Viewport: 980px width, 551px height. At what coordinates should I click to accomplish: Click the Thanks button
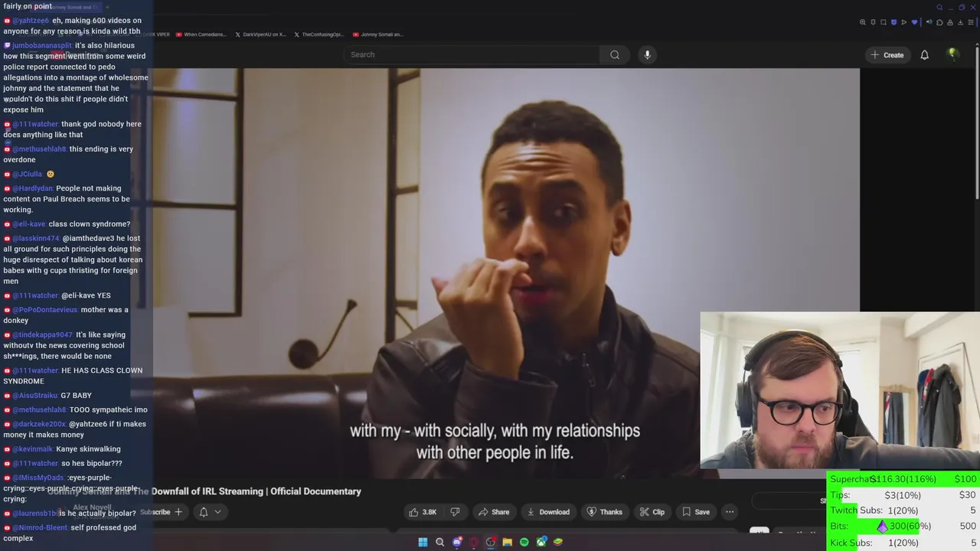(x=605, y=512)
